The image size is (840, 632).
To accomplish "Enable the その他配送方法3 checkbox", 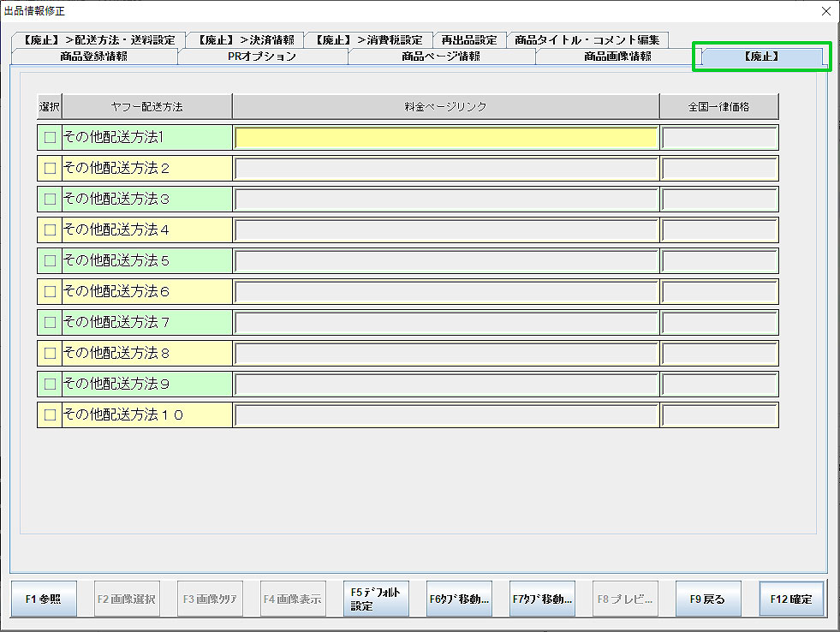I will pyautogui.click(x=50, y=199).
